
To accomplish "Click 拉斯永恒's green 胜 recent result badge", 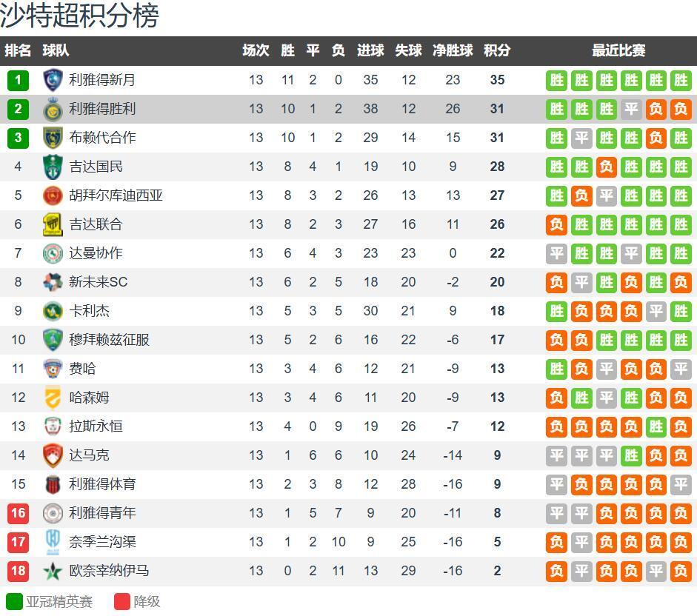I will tap(656, 426).
